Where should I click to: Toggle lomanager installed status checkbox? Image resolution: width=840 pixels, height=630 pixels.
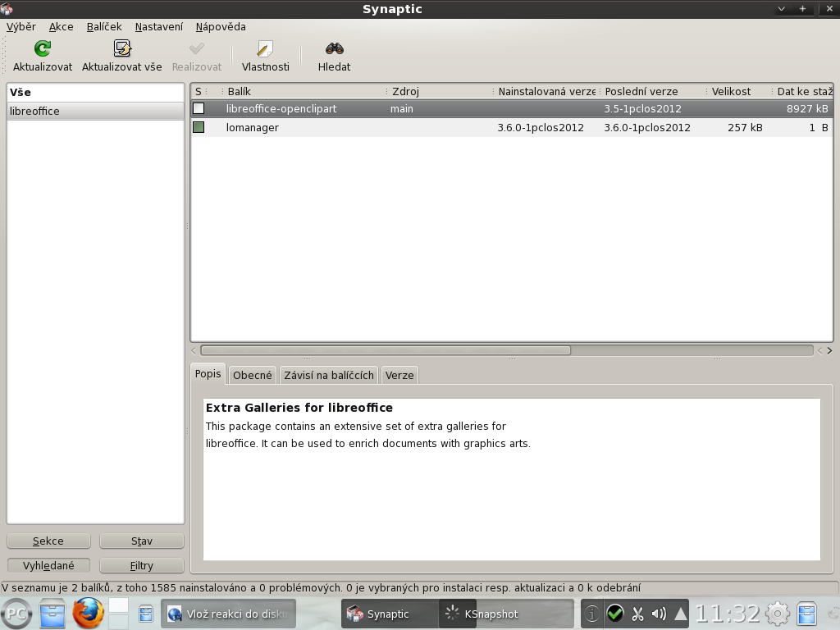pyautogui.click(x=199, y=127)
